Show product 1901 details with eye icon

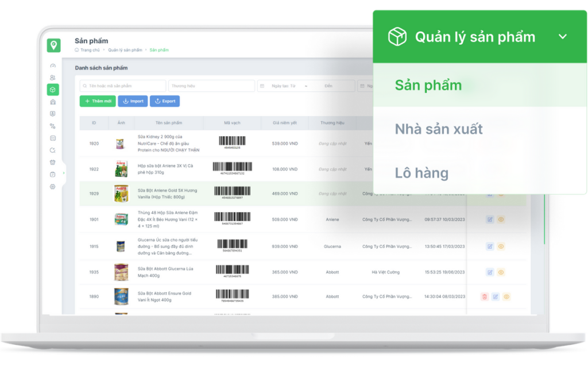pos(501,219)
